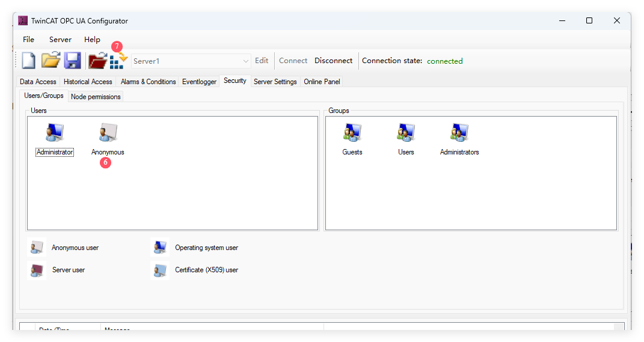Select the Anonymous user icon

coord(108,133)
